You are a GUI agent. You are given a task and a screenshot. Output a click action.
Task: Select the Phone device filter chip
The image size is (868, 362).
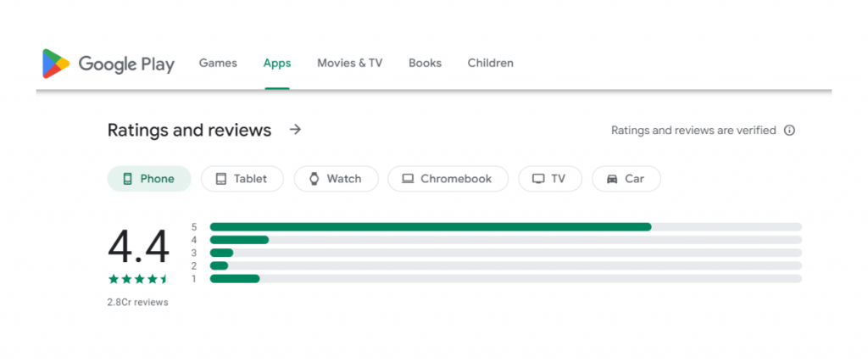149,179
